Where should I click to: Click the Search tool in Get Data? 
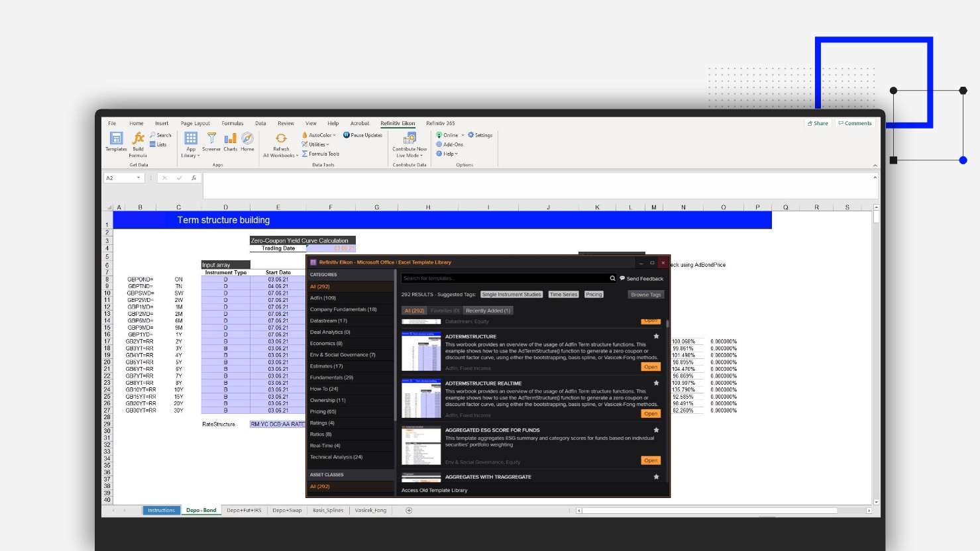pyautogui.click(x=160, y=135)
